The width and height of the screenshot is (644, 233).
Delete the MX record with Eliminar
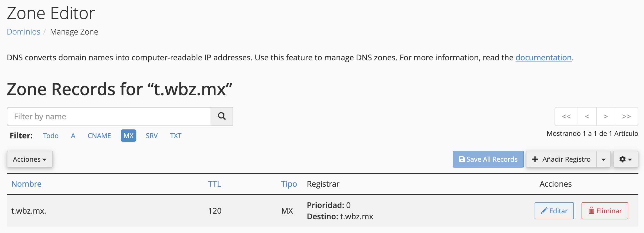click(x=605, y=211)
